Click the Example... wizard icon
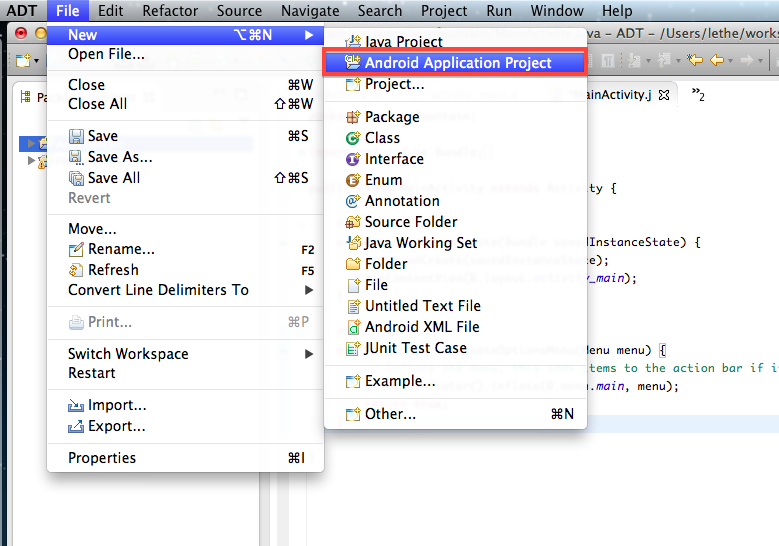 (x=353, y=381)
